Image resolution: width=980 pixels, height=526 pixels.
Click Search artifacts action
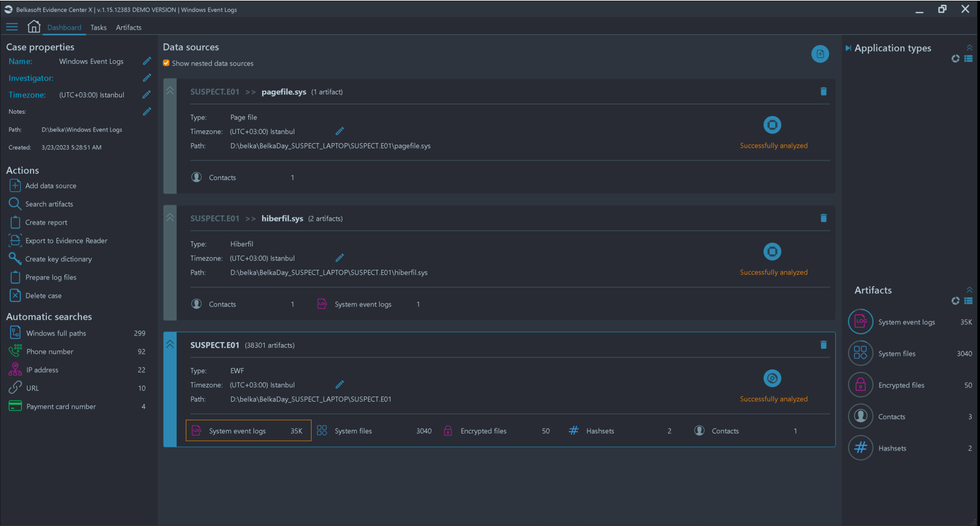[x=41, y=204]
